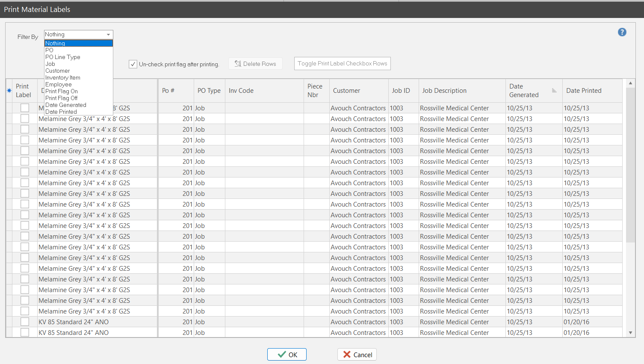Check Print Label box for first KV 85 Standard row
This screenshot has height=364, width=644.
point(25,322)
